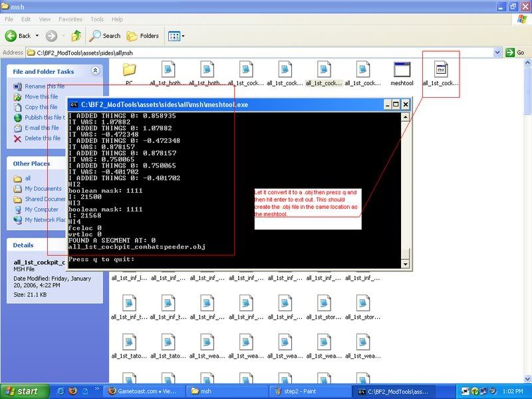
Task: Switch to the Gametoast.com taskbar window
Action: [x=144, y=391]
